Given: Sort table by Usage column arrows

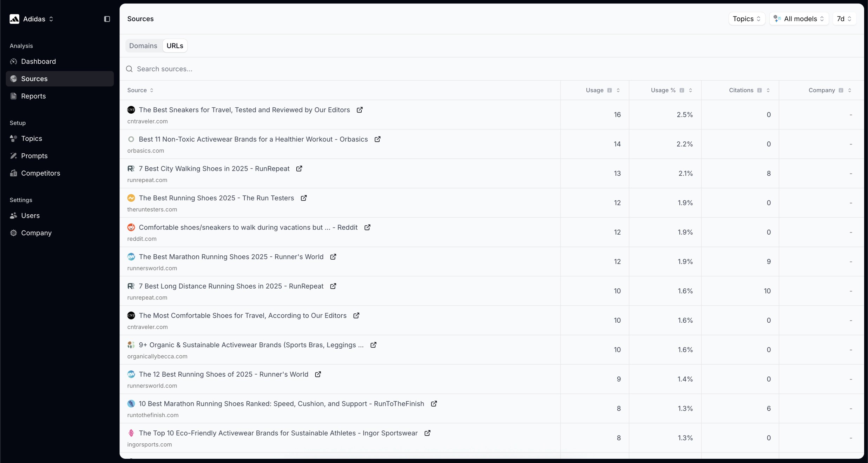Looking at the screenshot, I should (618, 90).
